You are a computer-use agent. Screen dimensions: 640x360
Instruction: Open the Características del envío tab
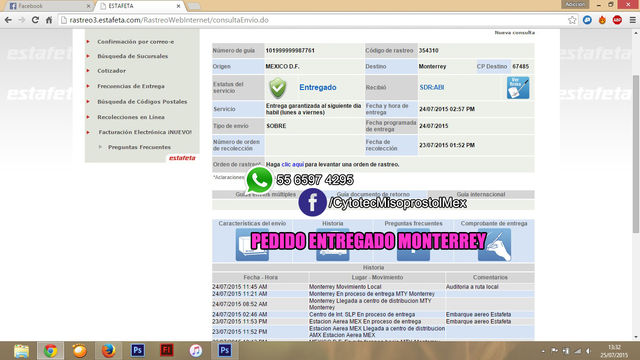pos(252,224)
